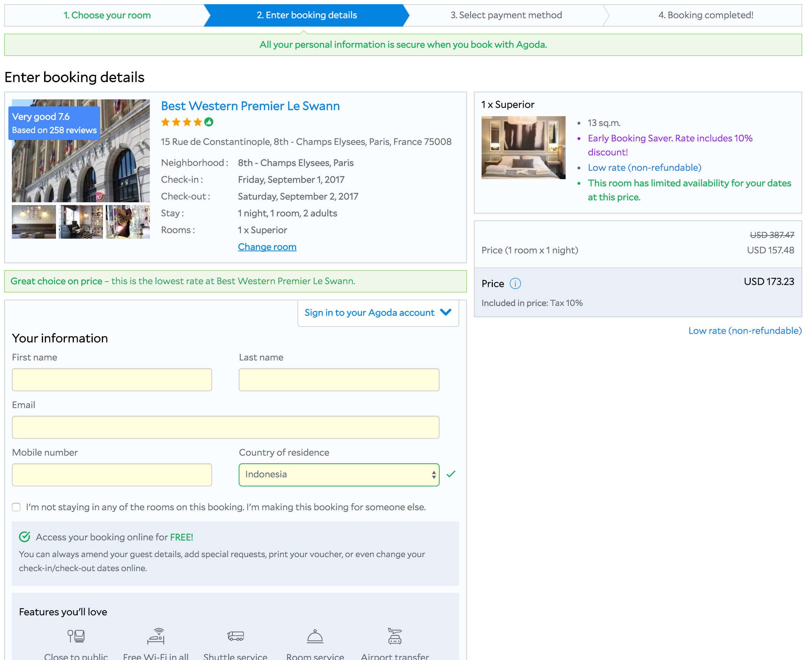The image size is (812, 660).
Task: Select step 4 Booking completed
Action: 706,15
